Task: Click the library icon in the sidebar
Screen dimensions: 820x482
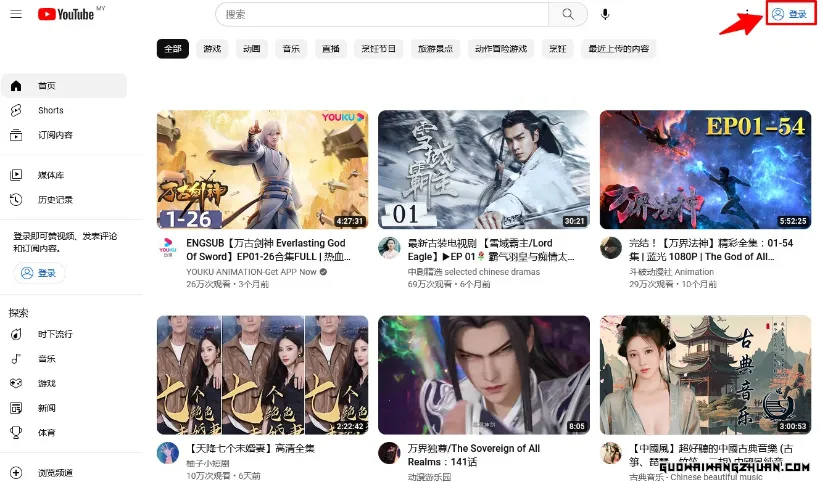Action: (16, 175)
